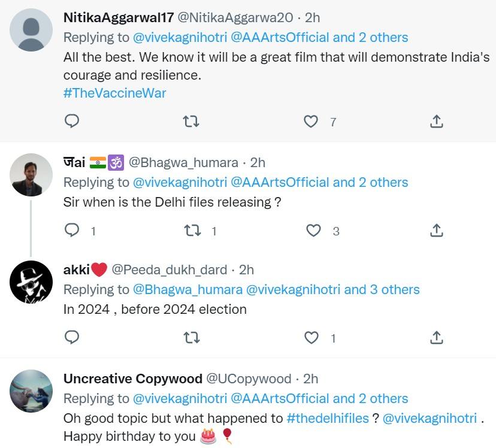
Task: Open NitikaAggarwal17's profile picture
Action: [x=31, y=30]
